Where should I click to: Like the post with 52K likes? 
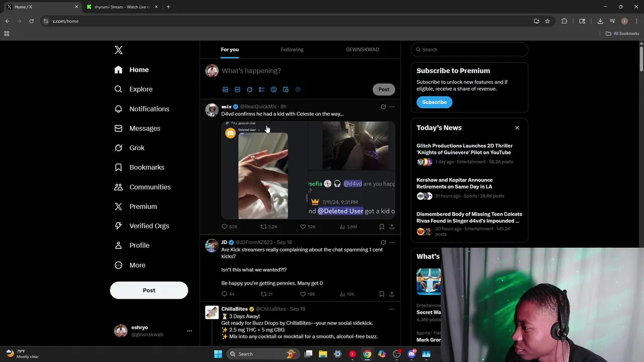(x=308, y=227)
